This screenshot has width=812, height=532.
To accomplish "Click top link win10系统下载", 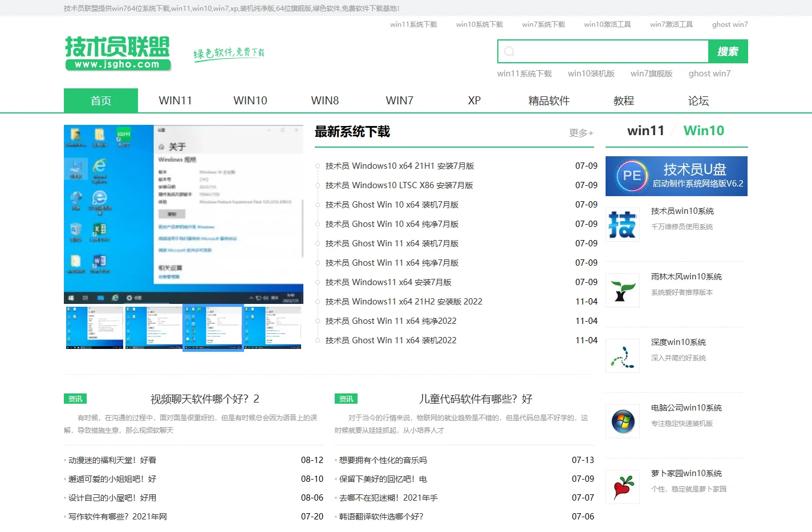I will click(x=480, y=25).
